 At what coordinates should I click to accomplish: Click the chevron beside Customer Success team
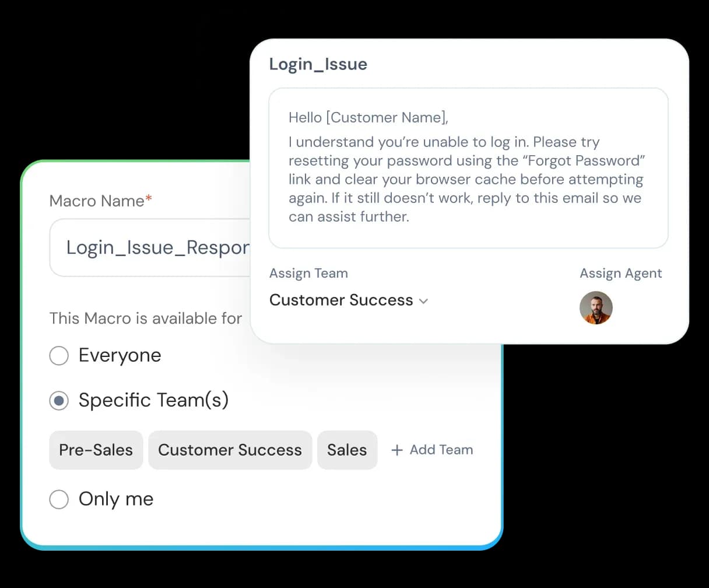[x=424, y=301]
